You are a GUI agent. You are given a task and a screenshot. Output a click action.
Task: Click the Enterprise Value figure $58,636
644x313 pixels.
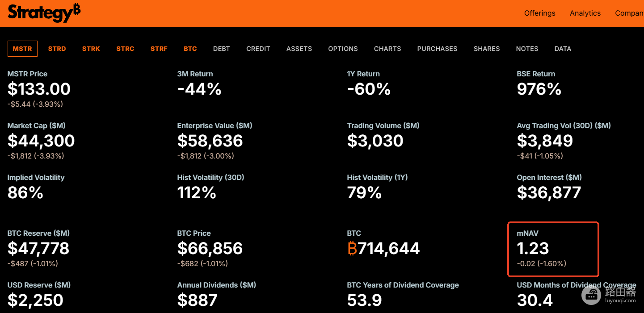click(210, 141)
